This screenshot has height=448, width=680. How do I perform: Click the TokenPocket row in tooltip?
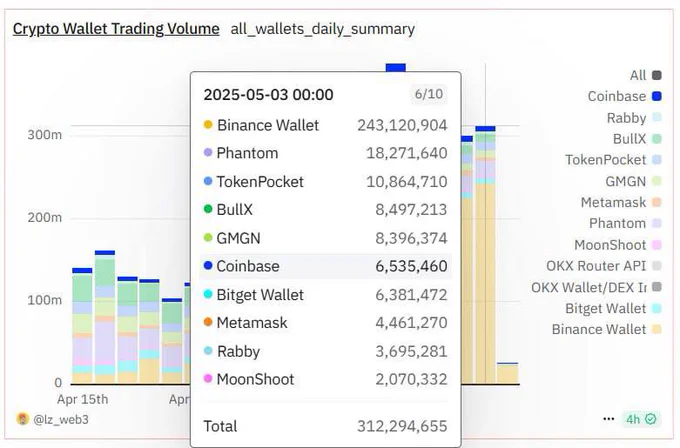(x=325, y=182)
